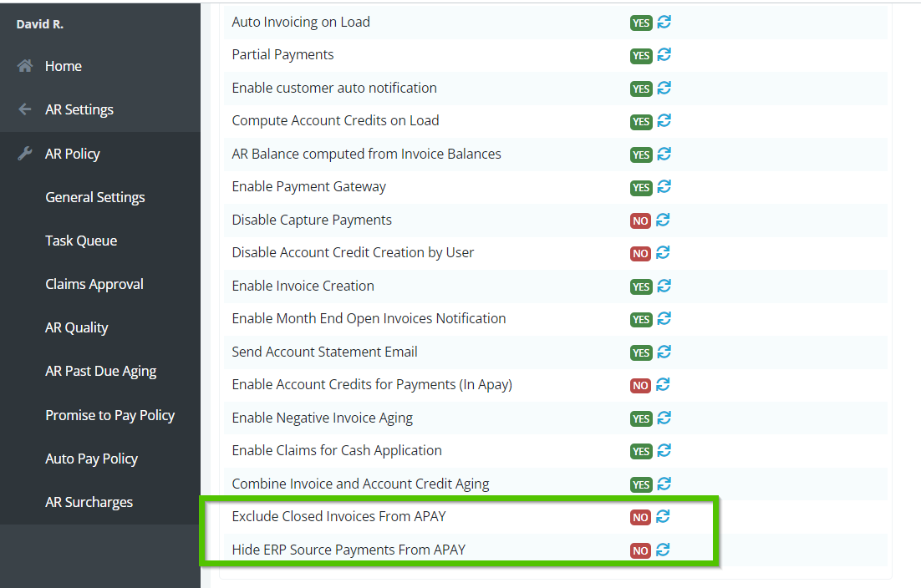Toggle NO badge for Hide ERP Source Payments From APAY

[640, 551]
